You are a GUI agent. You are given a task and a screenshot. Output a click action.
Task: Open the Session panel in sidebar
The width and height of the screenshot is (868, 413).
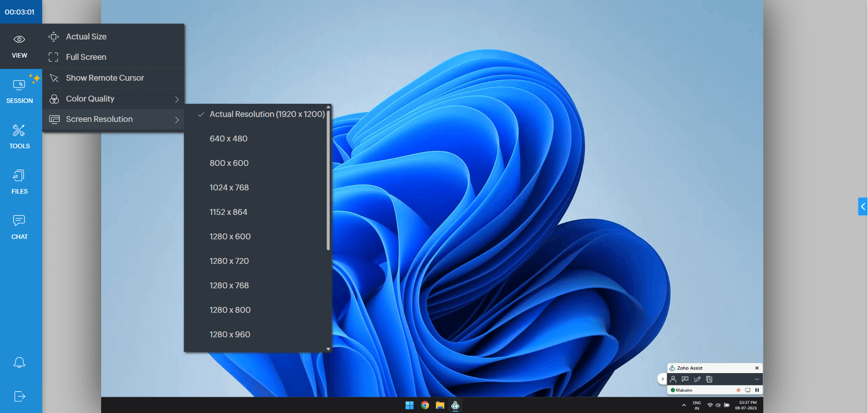click(x=20, y=91)
